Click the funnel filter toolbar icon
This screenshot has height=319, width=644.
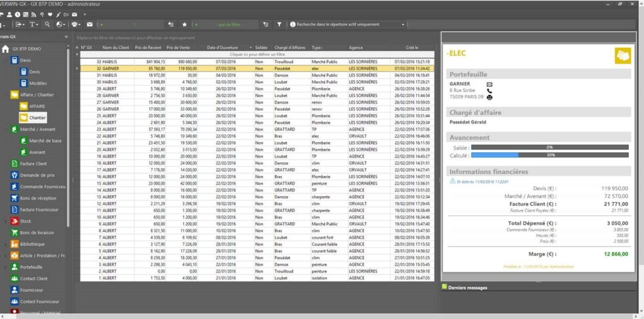279,24
